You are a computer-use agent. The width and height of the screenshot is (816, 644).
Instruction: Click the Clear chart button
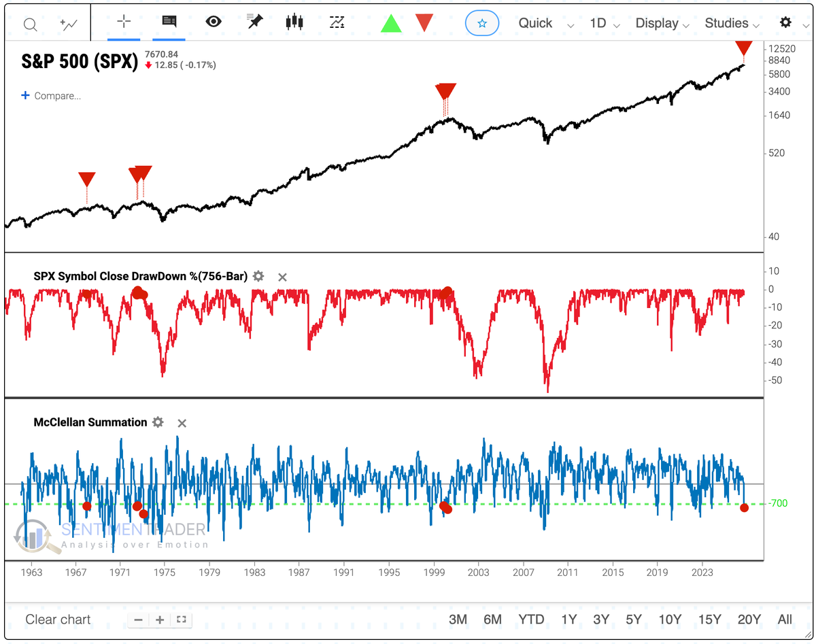[x=58, y=620]
